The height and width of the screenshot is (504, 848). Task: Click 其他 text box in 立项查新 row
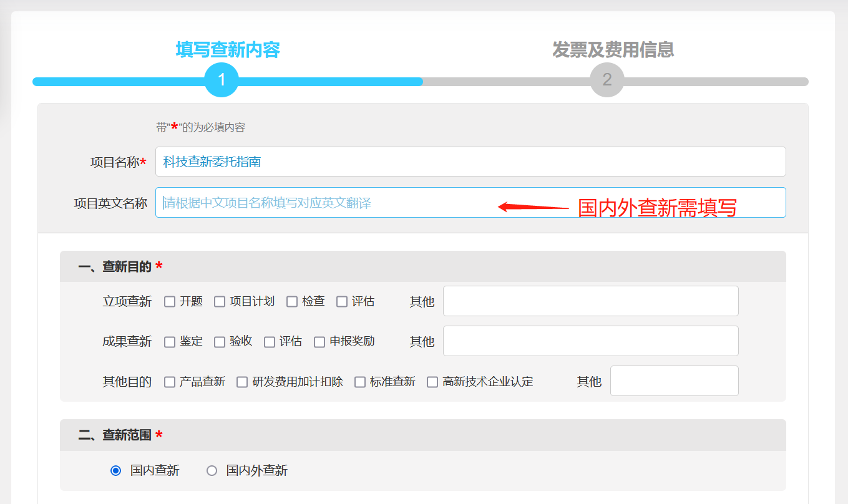(x=590, y=301)
